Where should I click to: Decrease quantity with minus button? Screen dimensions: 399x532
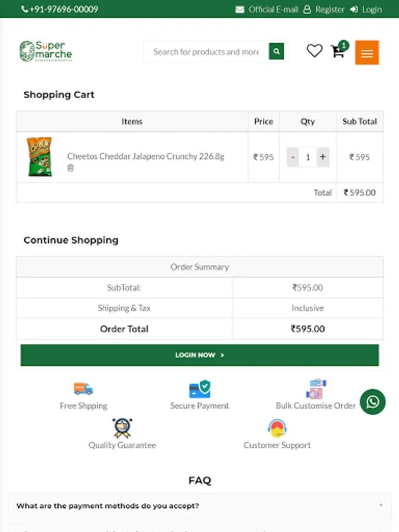click(293, 157)
